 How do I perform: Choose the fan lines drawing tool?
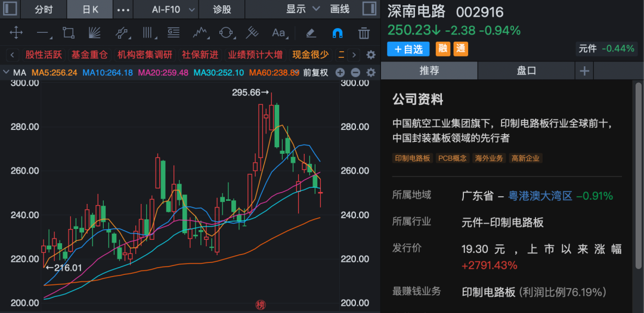pyautogui.click(x=95, y=32)
